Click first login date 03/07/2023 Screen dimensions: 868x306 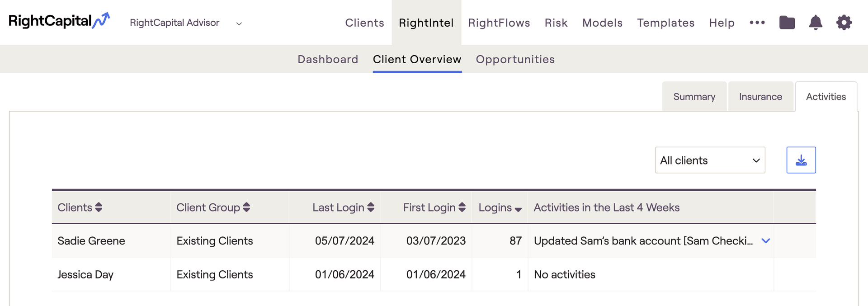[436, 241]
